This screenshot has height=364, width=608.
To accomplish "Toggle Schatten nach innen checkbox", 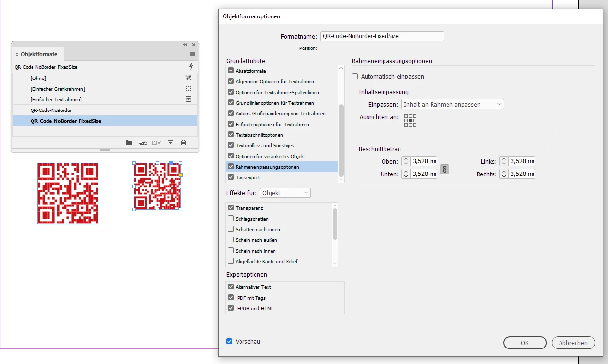I will pos(231,229).
